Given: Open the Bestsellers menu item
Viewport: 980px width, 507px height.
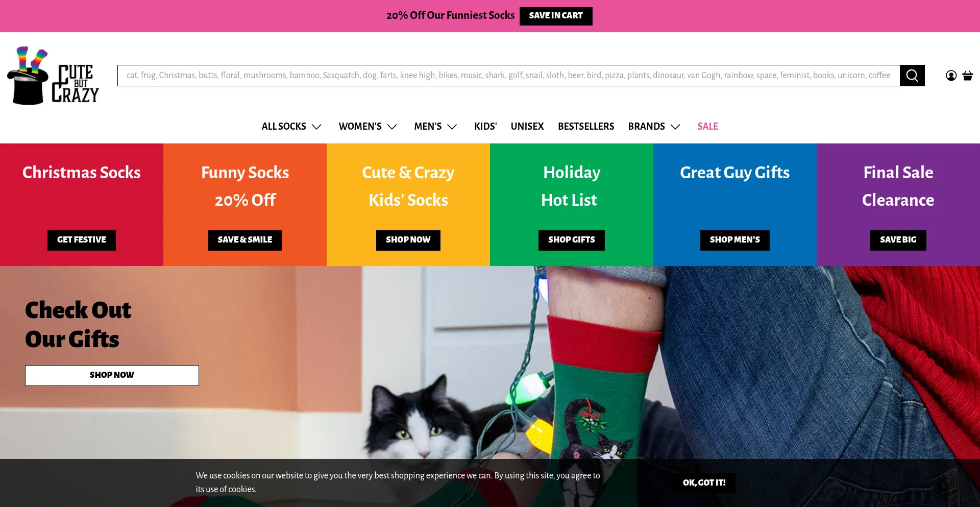Looking at the screenshot, I should (586, 126).
